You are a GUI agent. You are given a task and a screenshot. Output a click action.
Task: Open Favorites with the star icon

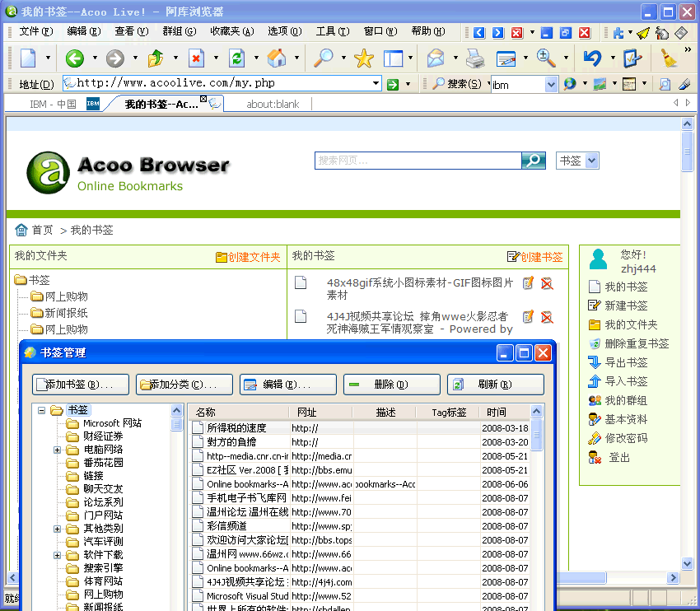363,58
